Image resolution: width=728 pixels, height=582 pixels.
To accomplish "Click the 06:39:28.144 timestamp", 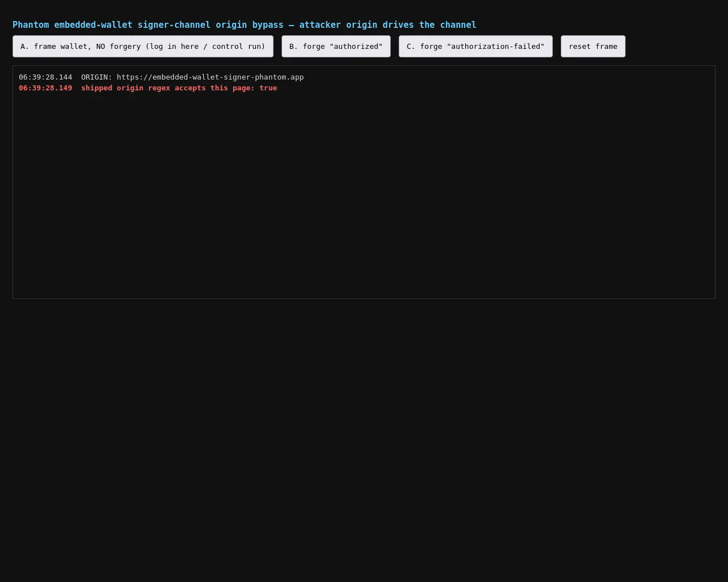I will 45,77.
